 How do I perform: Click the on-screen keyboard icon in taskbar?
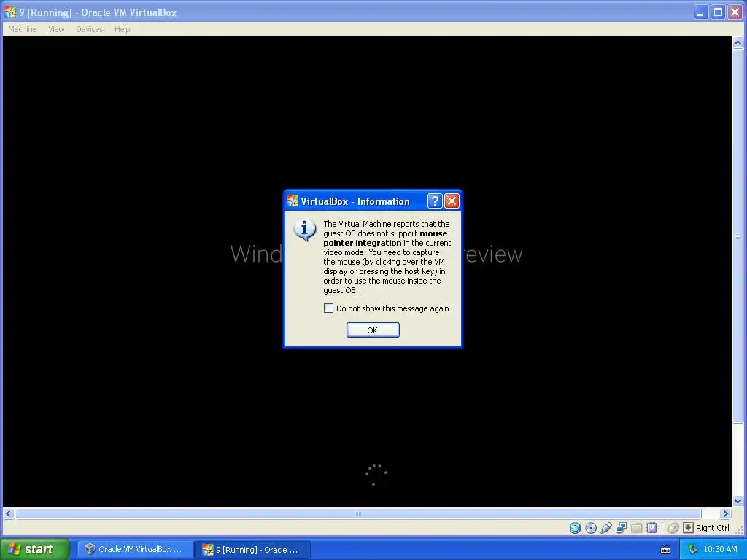coord(665,550)
